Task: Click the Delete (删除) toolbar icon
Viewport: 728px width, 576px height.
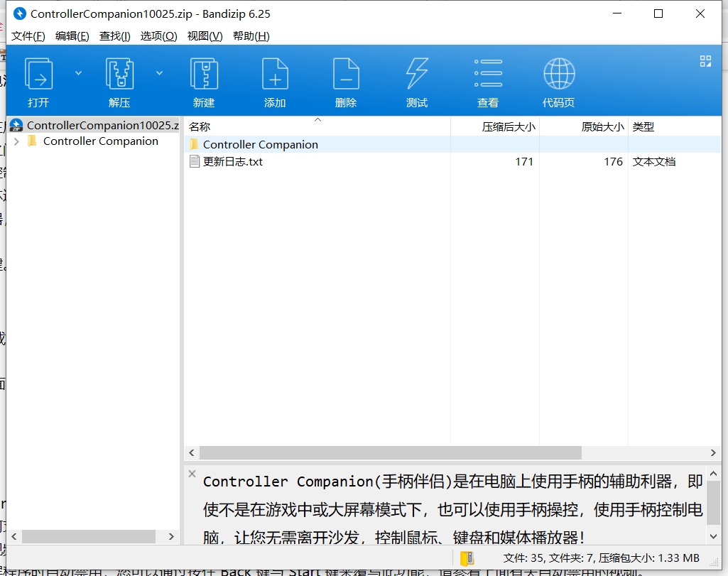Action: point(346,74)
